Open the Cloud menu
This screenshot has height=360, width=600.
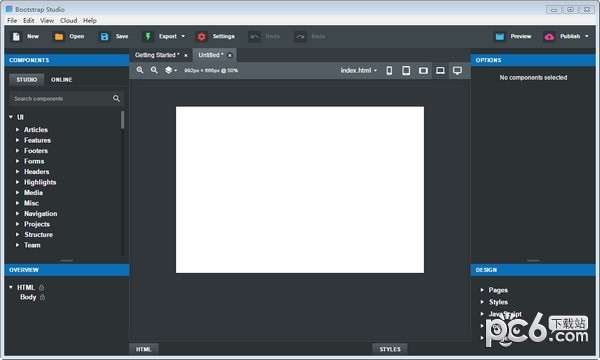[x=68, y=21]
